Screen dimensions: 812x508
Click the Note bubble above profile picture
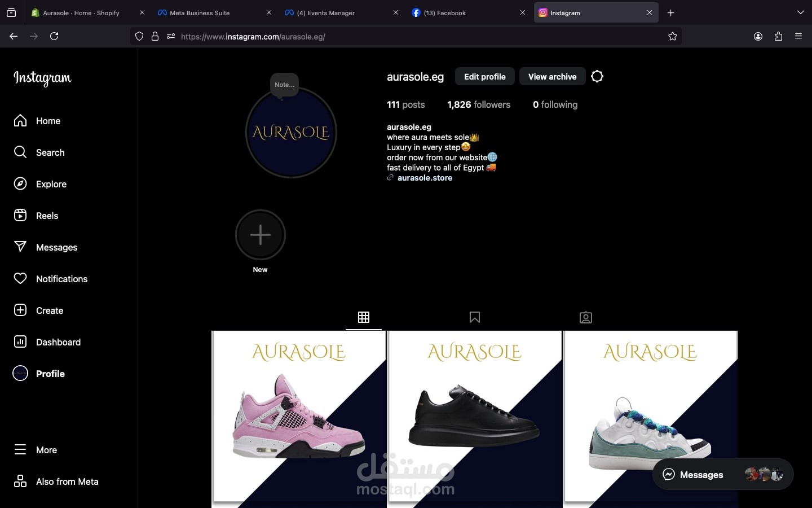click(284, 85)
